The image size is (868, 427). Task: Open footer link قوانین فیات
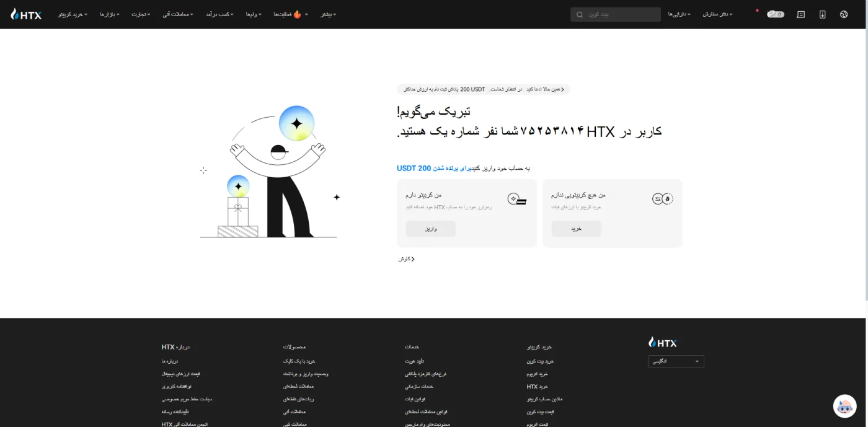pos(415,399)
